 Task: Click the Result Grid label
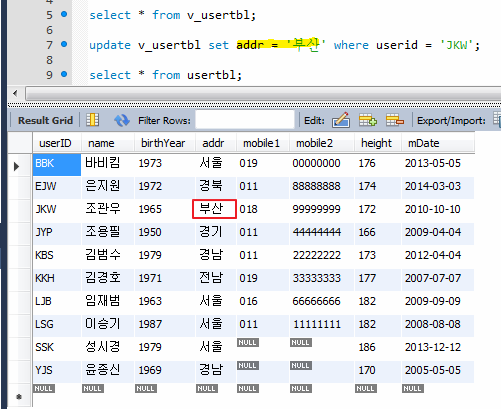point(45,120)
